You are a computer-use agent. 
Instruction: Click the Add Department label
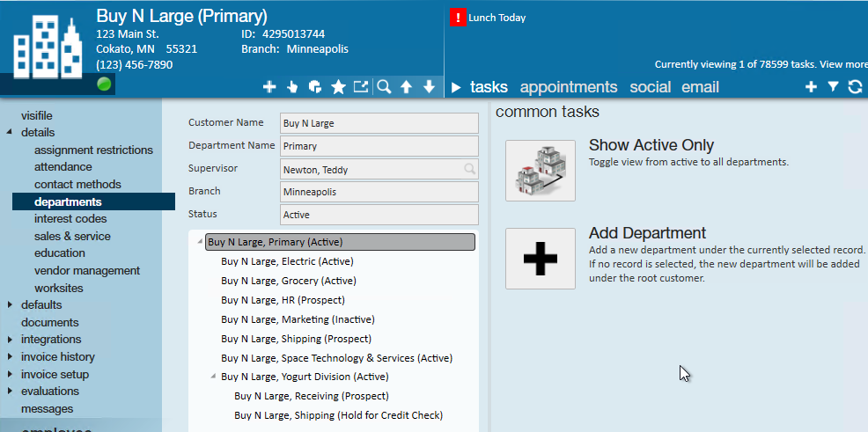[x=648, y=233]
